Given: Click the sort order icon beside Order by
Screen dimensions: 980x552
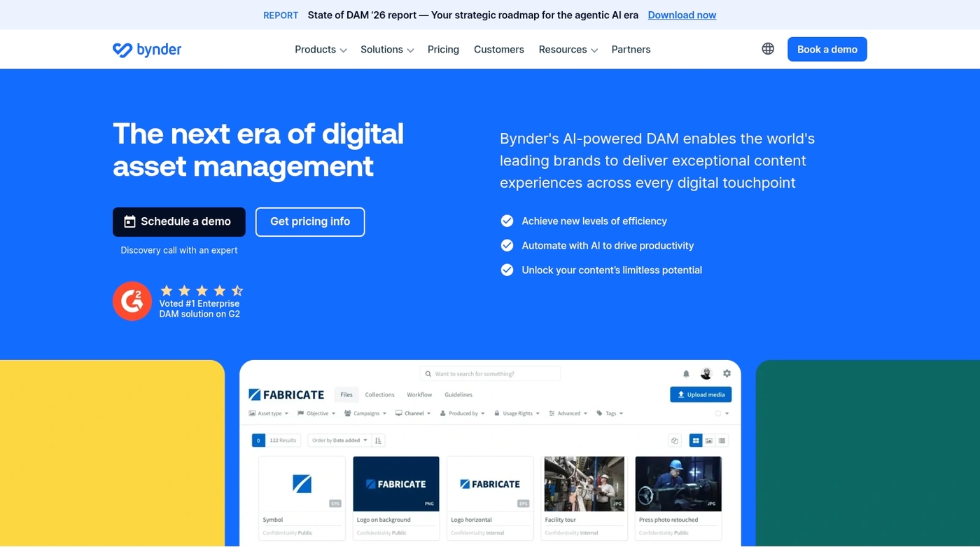Looking at the screenshot, I should tap(377, 439).
